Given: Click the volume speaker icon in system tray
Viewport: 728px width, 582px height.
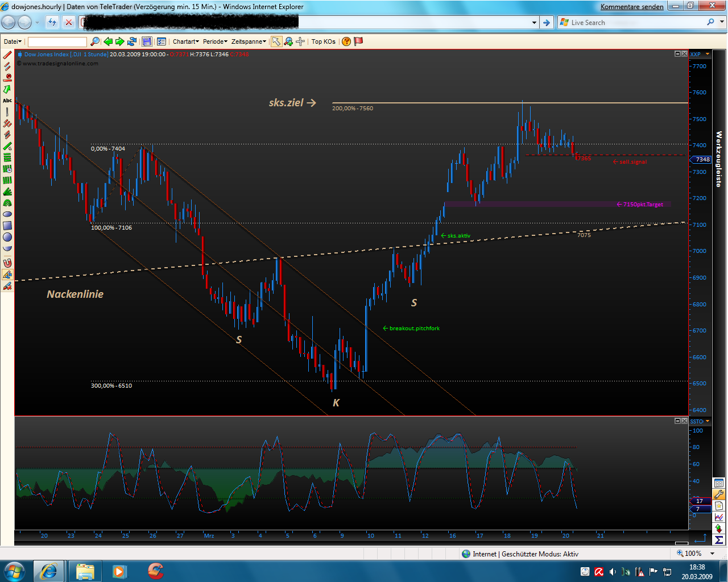Looking at the screenshot, I should point(613,572).
